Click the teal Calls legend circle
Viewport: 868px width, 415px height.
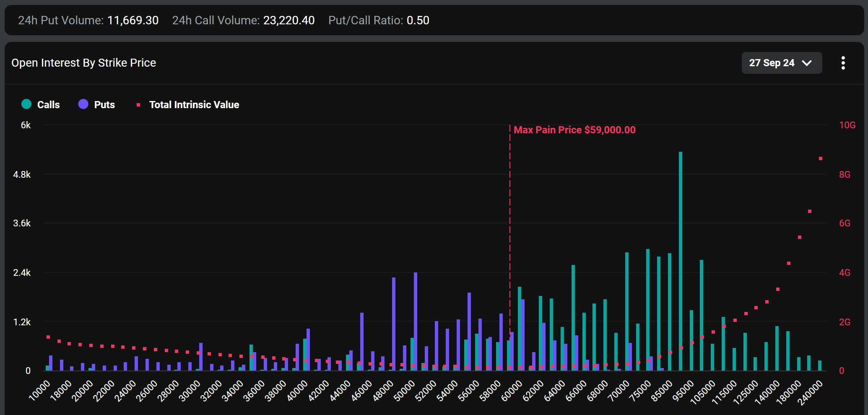point(26,104)
